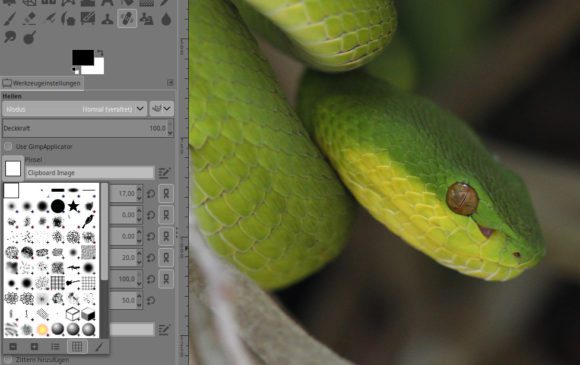580x365 pixels.
Task: Open the tab configuration menu arrow
Action: click(170, 82)
